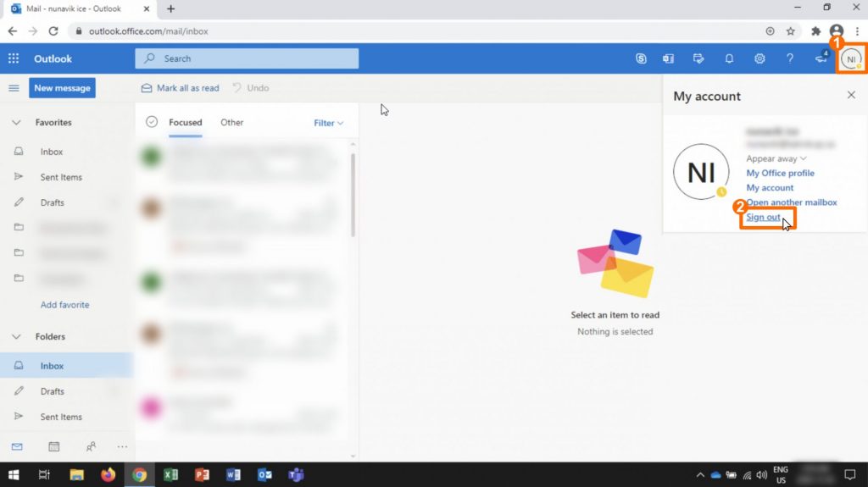This screenshot has height=487, width=868.
Task: Open the People module icon
Action: click(91, 446)
